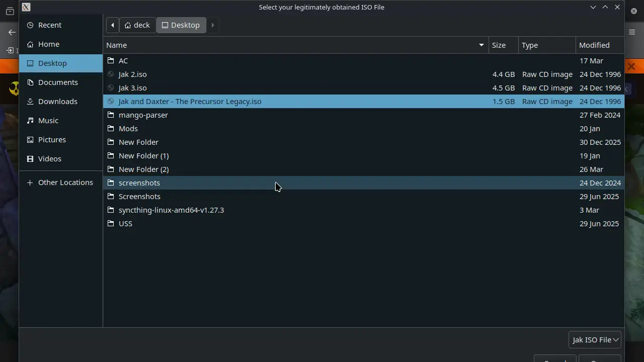Open the Name column sorting dropdown
Image resolution: width=644 pixels, height=362 pixels.
pyautogui.click(x=480, y=45)
